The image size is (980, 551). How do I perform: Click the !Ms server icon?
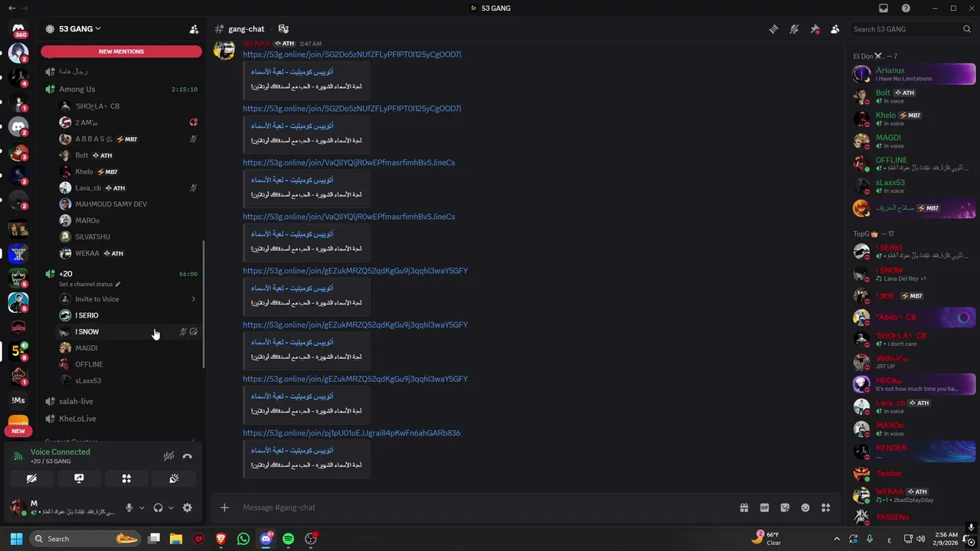(18, 400)
